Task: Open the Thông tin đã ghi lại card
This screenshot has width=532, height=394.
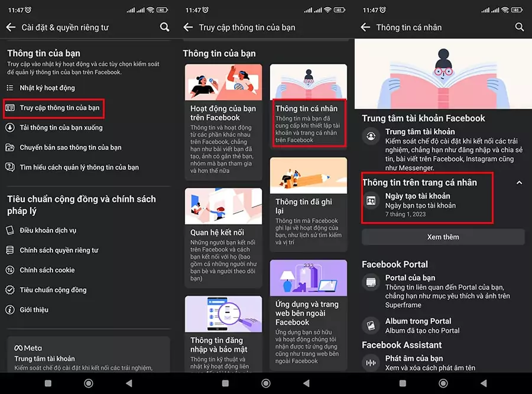Action: [x=309, y=204]
